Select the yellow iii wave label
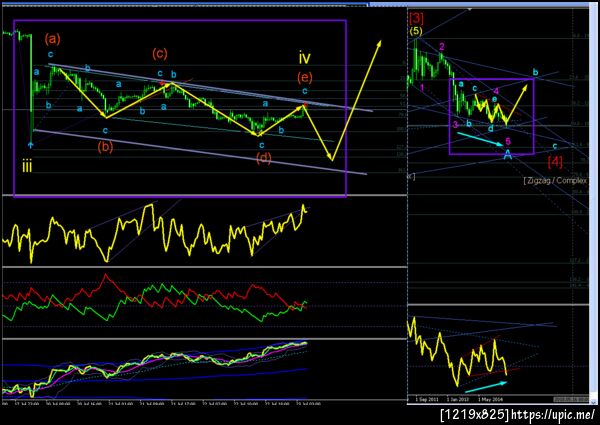The image size is (600, 425). 27,167
